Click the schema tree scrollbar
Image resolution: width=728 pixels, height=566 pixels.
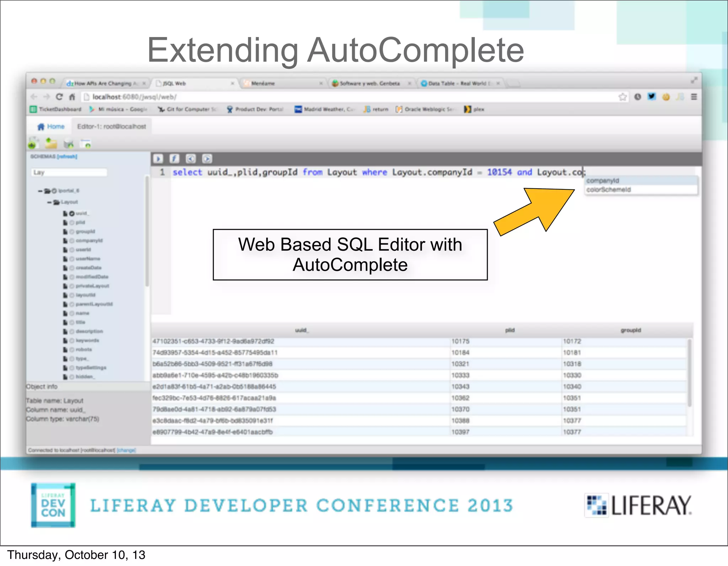[x=147, y=231]
